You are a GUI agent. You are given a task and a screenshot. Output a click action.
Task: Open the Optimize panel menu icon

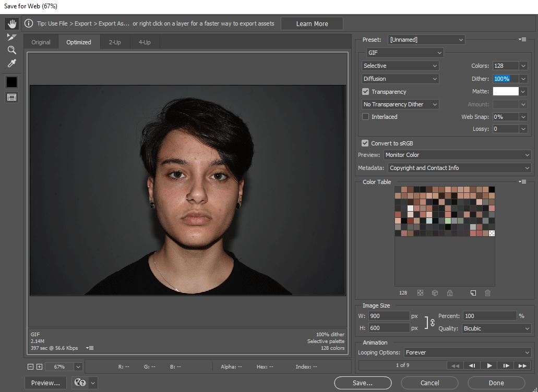(x=522, y=40)
